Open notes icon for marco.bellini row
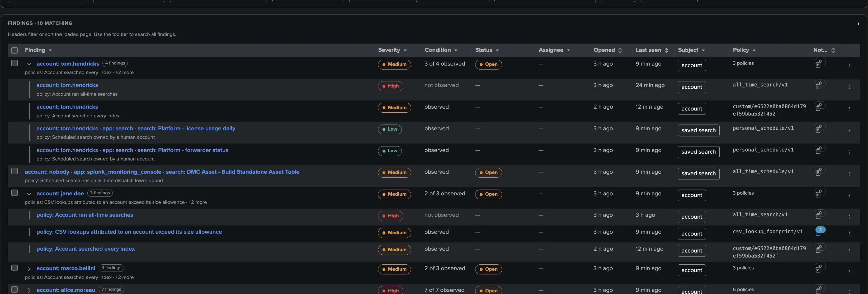This screenshot has width=868, height=294. (x=819, y=268)
